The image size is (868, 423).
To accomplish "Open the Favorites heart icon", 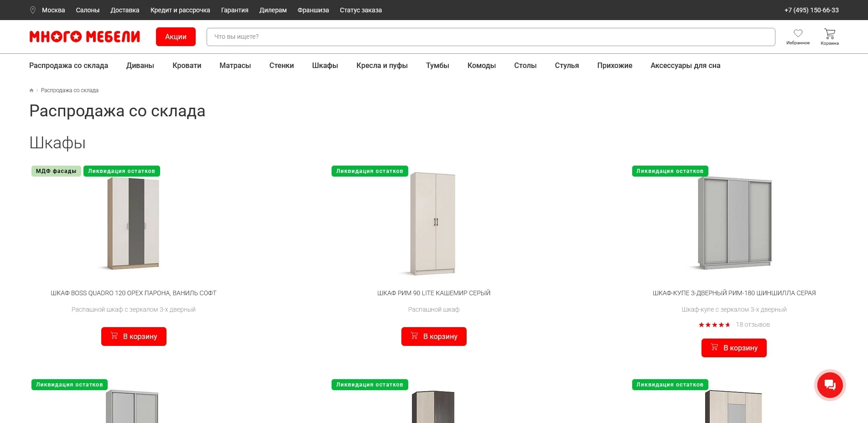I will click(798, 34).
